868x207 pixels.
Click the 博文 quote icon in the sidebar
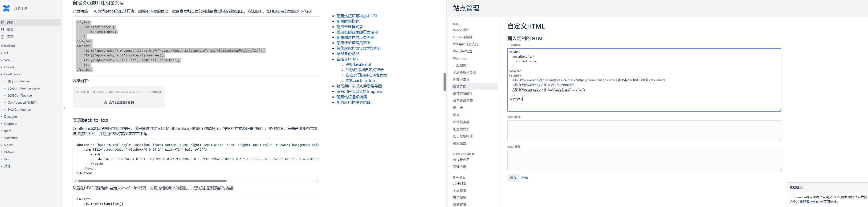(x=3, y=30)
